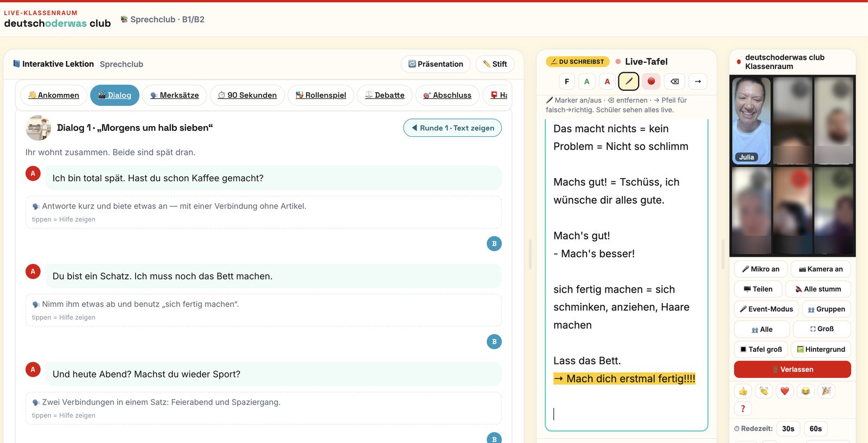Screen dimensions: 868x443
Task: Open the Gruppen breakout button
Action: tap(827, 309)
